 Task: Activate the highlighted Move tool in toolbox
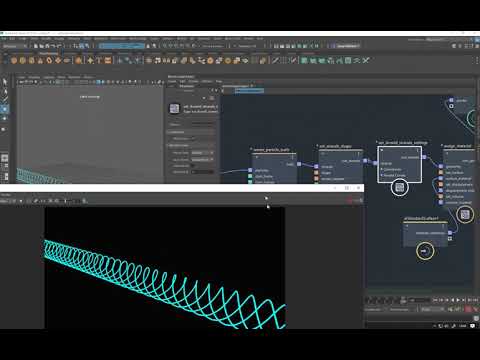coord(5,109)
